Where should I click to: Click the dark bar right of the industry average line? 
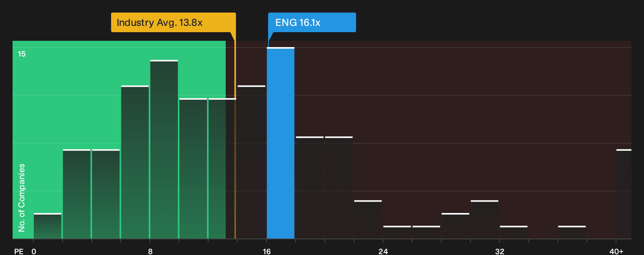[252, 162]
